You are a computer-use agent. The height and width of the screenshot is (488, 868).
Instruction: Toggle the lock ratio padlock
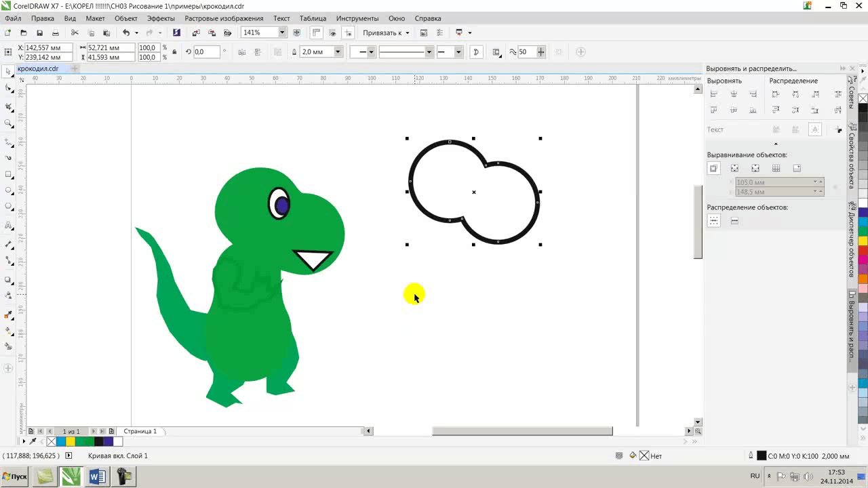click(174, 52)
